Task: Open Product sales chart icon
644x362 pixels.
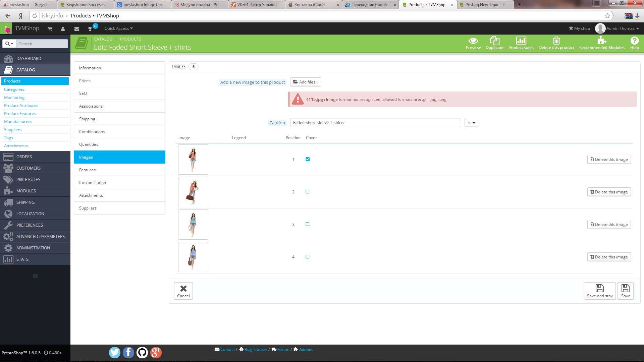Action: coord(521,41)
